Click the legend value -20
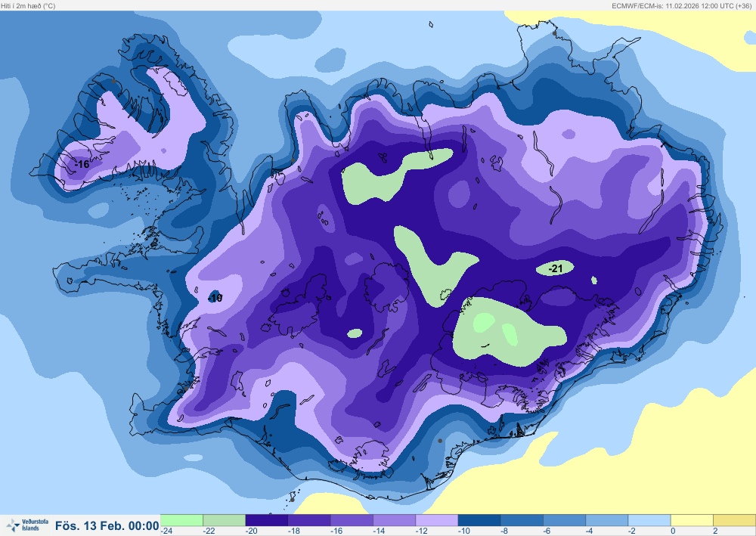The height and width of the screenshot is (536, 756). tap(251, 531)
